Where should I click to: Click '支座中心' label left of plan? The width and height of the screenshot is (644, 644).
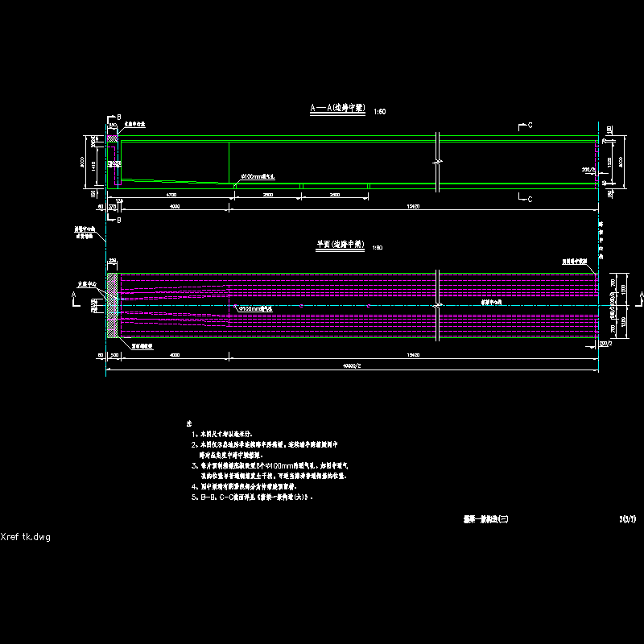click(x=87, y=284)
